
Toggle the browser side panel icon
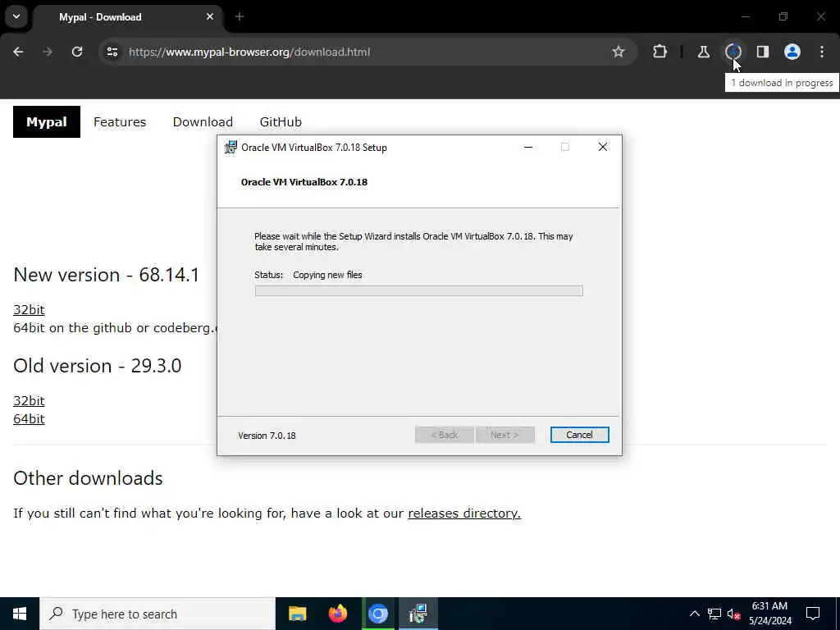(763, 52)
